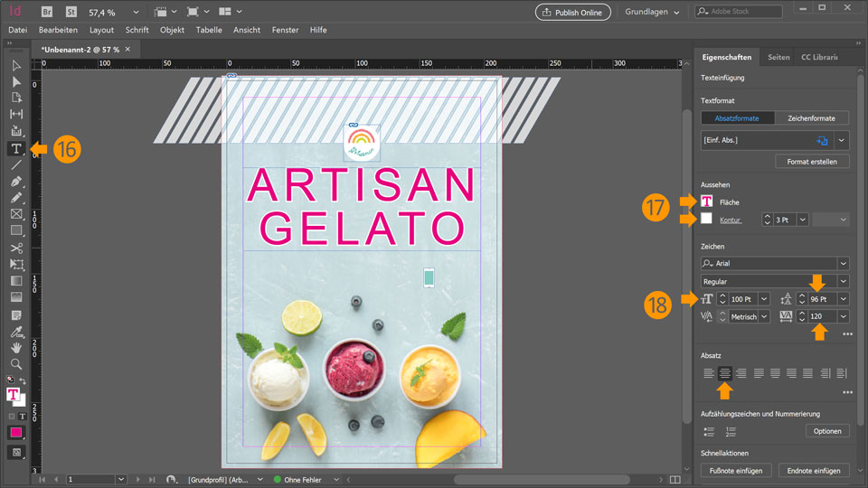Select the Zoom magnifier tool
This screenshot has width=868, height=488.
(x=16, y=363)
